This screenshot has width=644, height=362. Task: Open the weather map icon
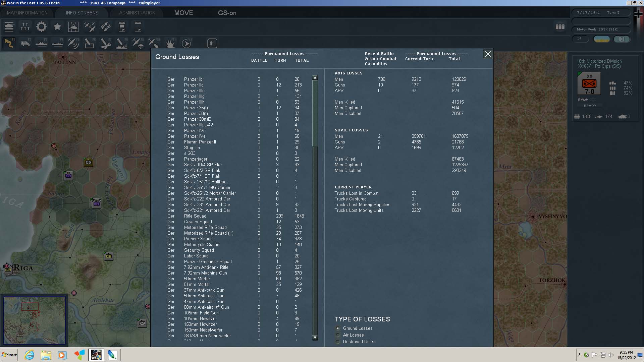[x=73, y=27]
